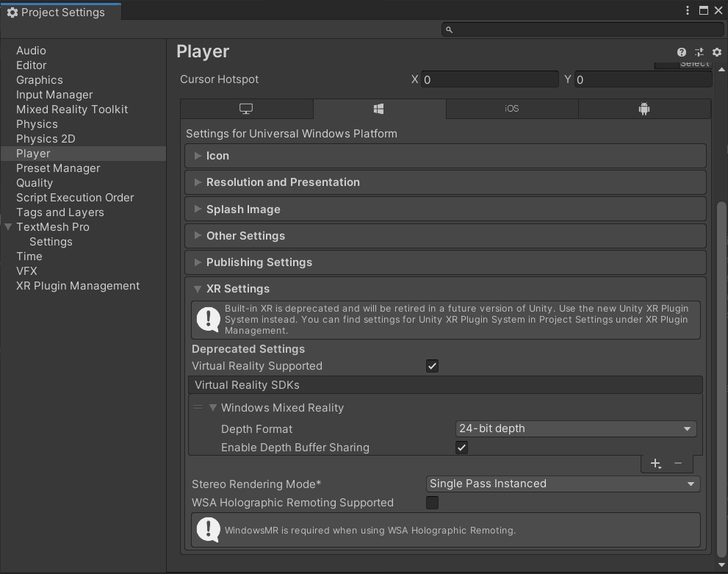
Task: Open the help icon in Player header
Action: pyautogui.click(x=682, y=52)
